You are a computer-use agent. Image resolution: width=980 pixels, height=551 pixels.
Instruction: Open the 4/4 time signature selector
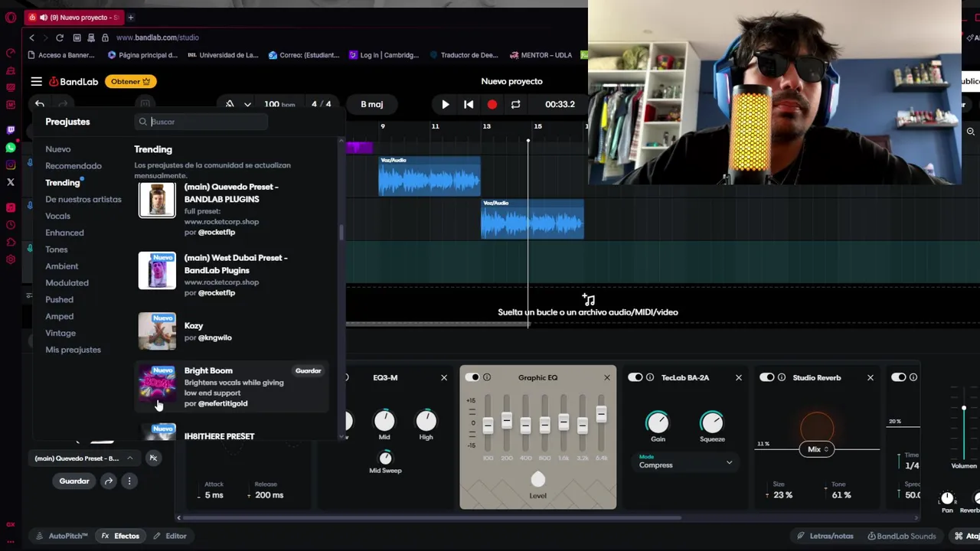pos(322,104)
